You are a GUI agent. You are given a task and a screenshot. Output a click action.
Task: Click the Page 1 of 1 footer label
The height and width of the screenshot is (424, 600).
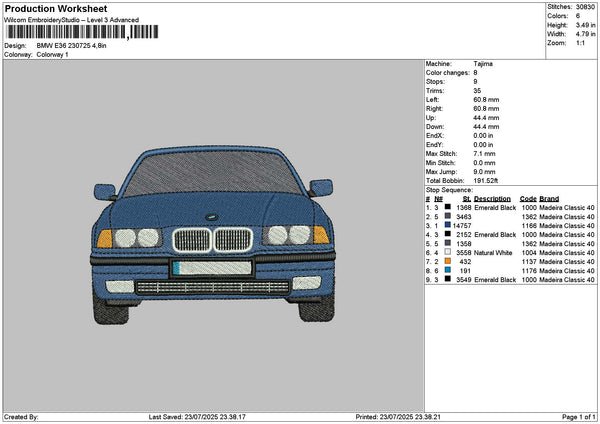coord(579,417)
